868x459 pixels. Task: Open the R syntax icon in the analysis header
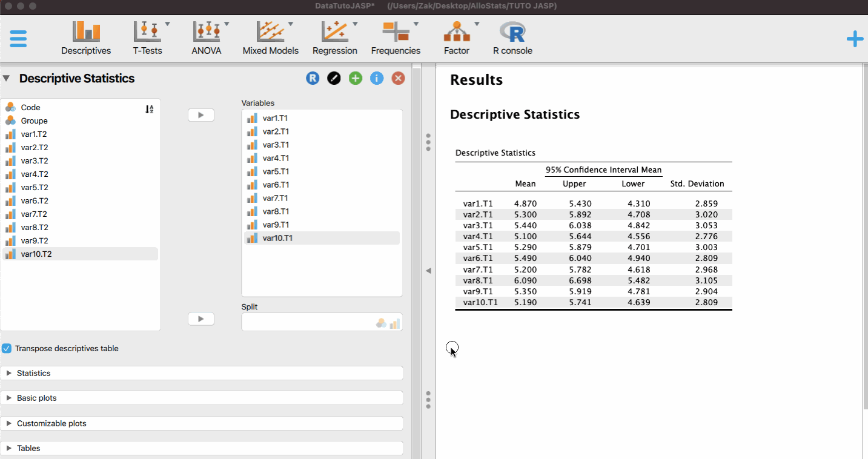(x=313, y=78)
